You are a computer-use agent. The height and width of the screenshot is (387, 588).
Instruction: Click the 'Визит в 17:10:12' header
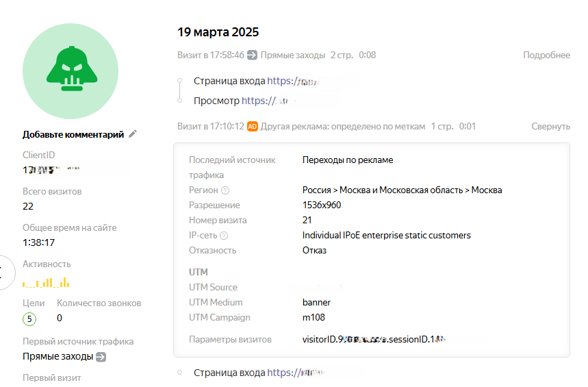tap(210, 127)
